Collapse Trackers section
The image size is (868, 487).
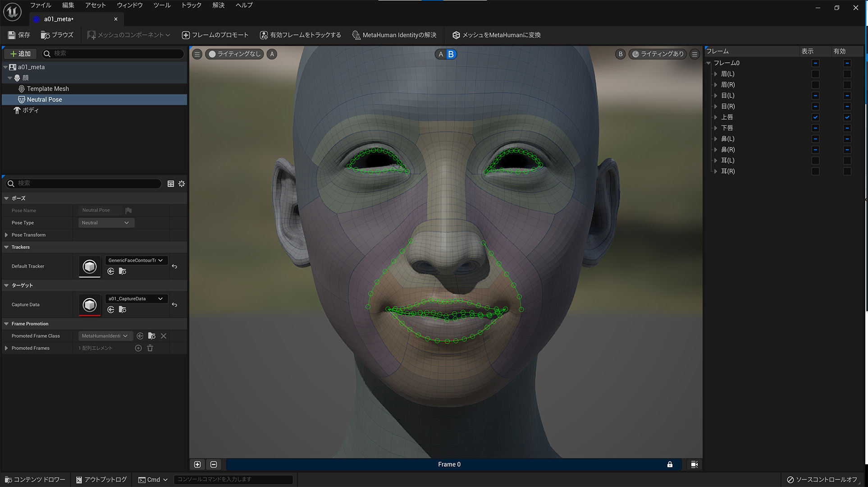[x=6, y=247]
